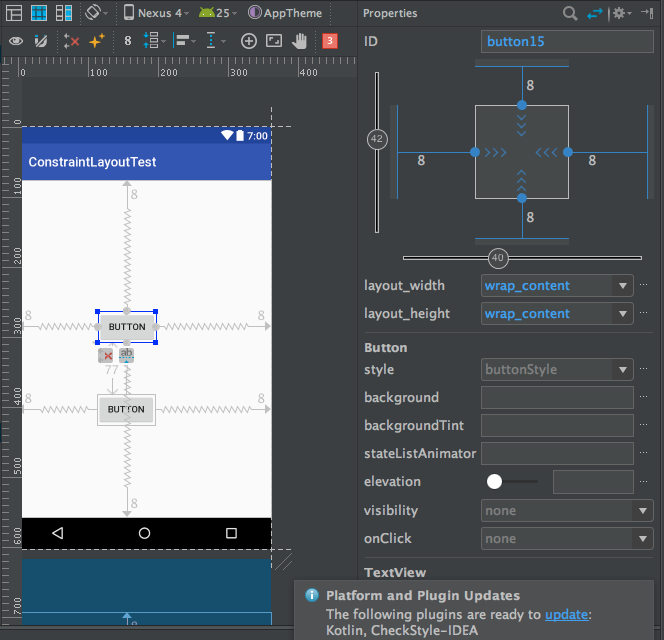The image size is (664, 640).
Task: Click the ID field button15
Action: coord(567,42)
